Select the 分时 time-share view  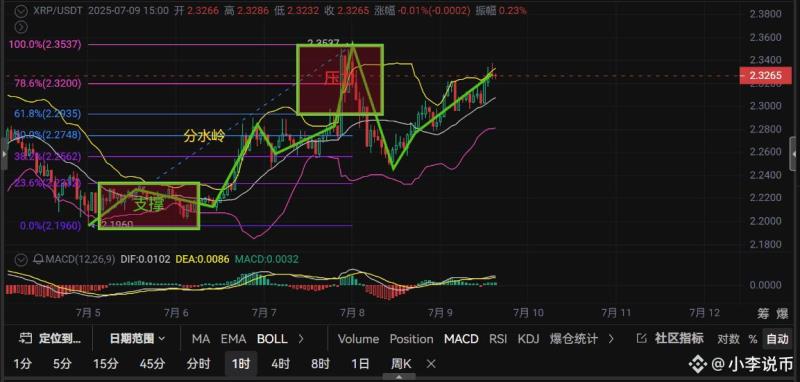pyautogui.click(x=198, y=364)
